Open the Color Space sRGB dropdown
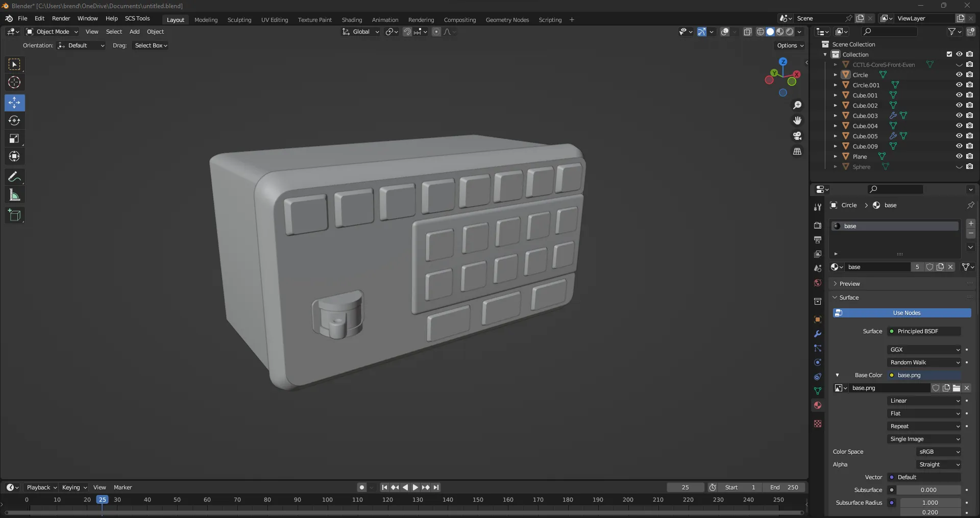 click(x=939, y=452)
